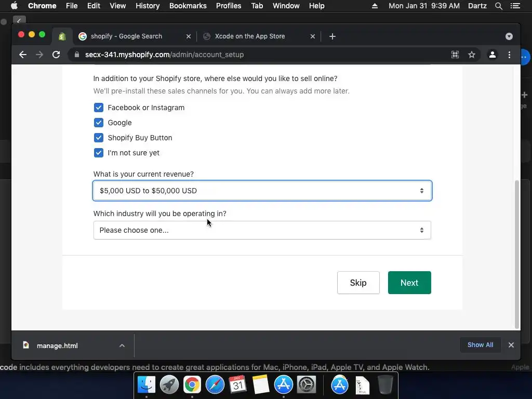The image size is (532, 399).
Task: Open a new browser tab
Action: (x=332, y=36)
